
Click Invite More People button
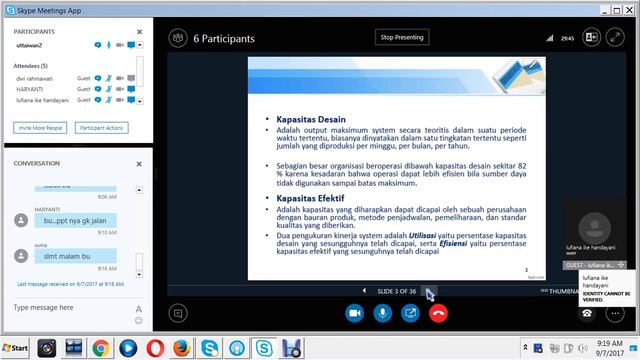pyautogui.click(x=40, y=128)
